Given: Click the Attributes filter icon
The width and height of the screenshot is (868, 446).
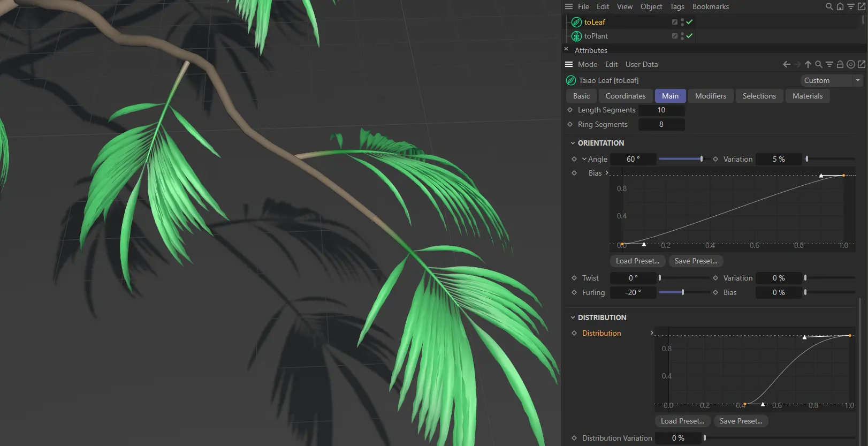Looking at the screenshot, I should coord(829,64).
